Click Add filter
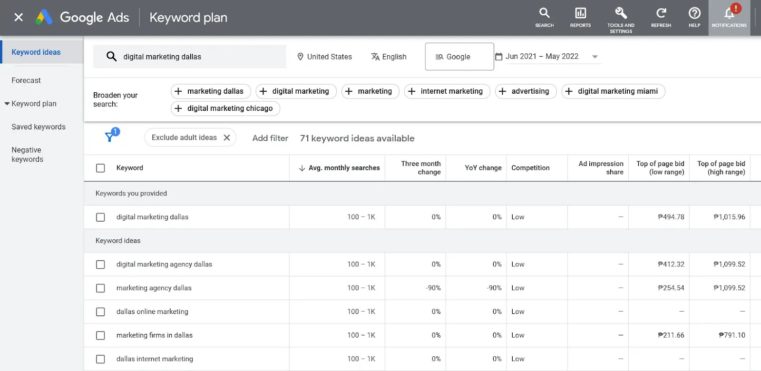 (270, 138)
